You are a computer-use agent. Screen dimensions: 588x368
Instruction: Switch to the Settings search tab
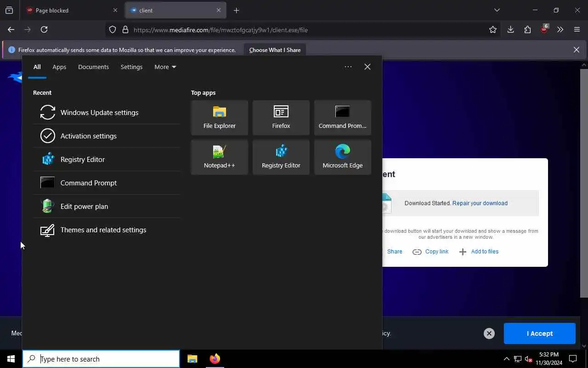(x=131, y=67)
